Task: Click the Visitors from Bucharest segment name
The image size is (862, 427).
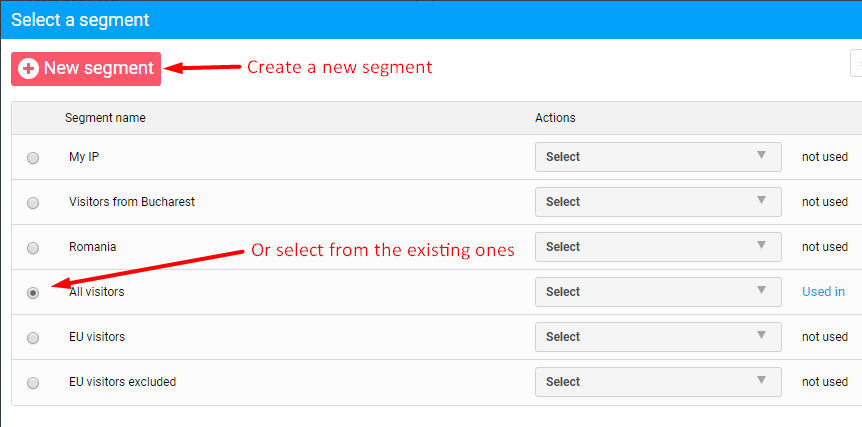Action: coord(131,202)
